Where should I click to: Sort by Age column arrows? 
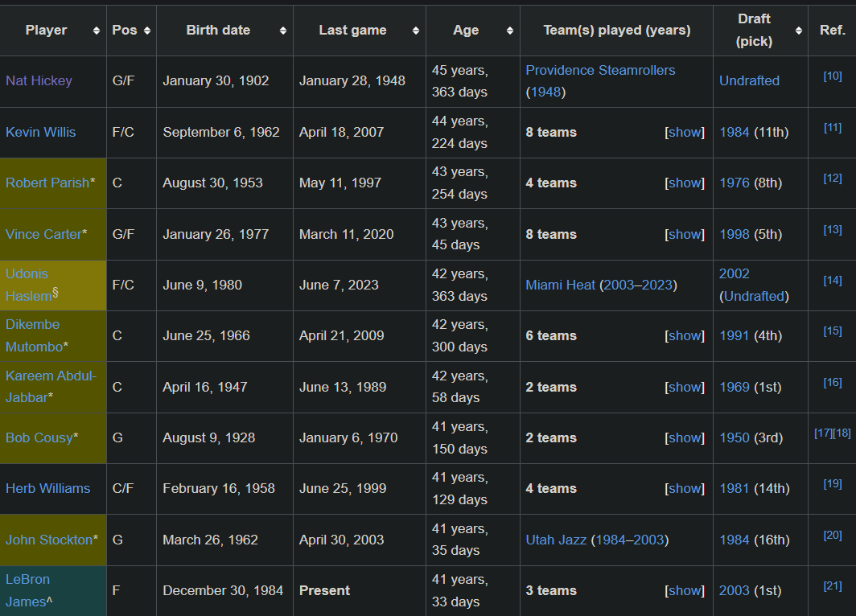coord(510,31)
